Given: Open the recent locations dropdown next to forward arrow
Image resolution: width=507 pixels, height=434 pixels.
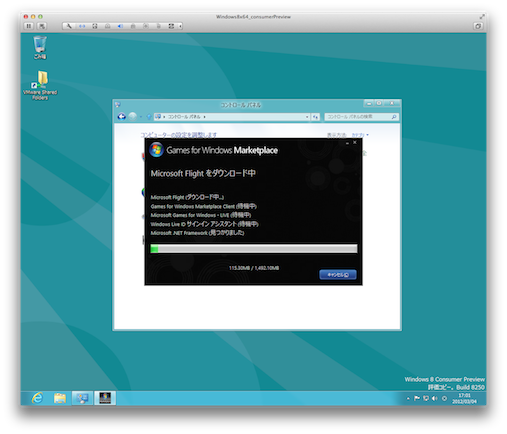Looking at the screenshot, I should click(141, 117).
